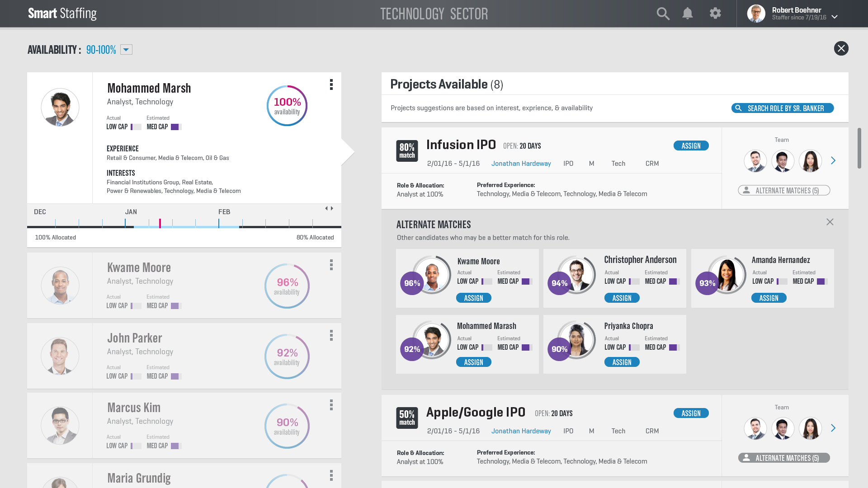Click Robert Boehner's profile photo

point(756,14)
